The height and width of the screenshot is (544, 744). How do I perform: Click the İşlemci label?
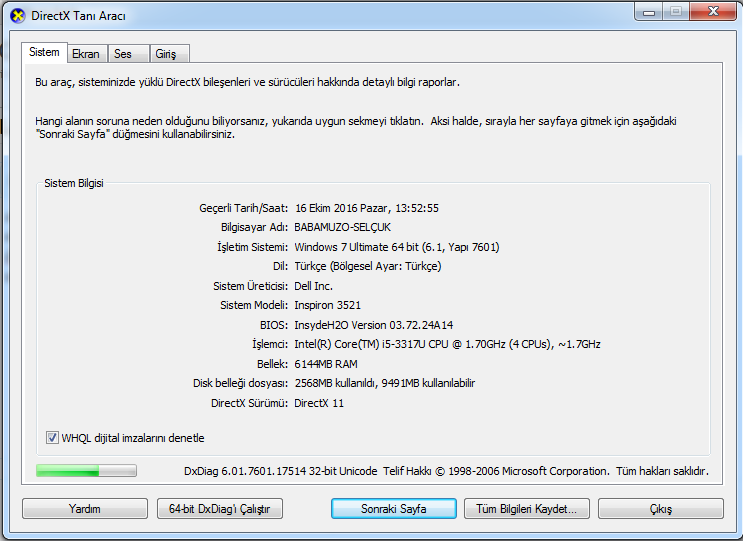click(270, 344)
